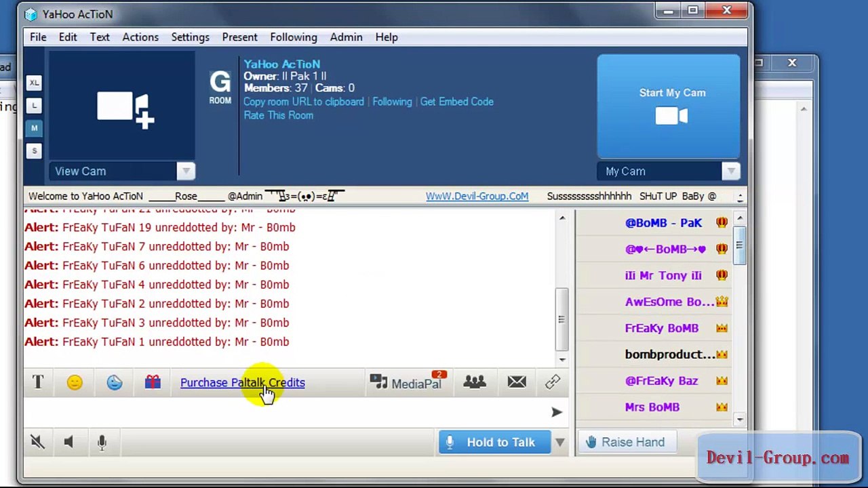The width and height of the screenshot is (868, 488).
Task: Click the microphone icon in bottom bar
Action: tap(102, 443)
